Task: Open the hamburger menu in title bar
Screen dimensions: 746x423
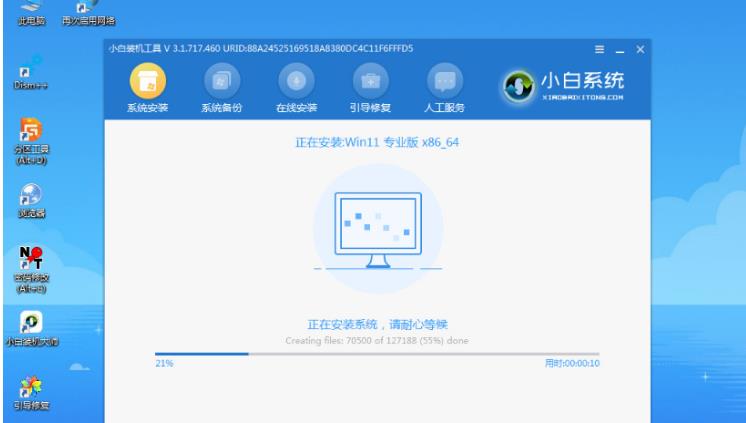Action: tap(599, 49)
